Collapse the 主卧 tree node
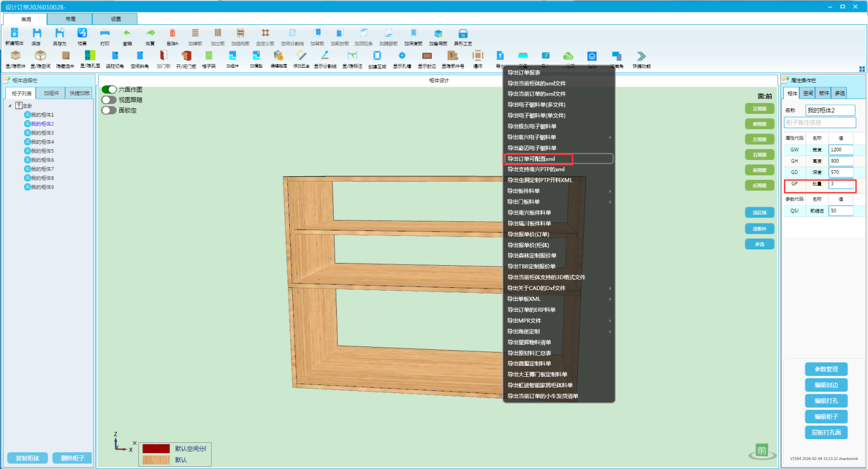Image resolution: width=868 pixels, height=469 pixels. pyautogui.click(x=10, y=106)
